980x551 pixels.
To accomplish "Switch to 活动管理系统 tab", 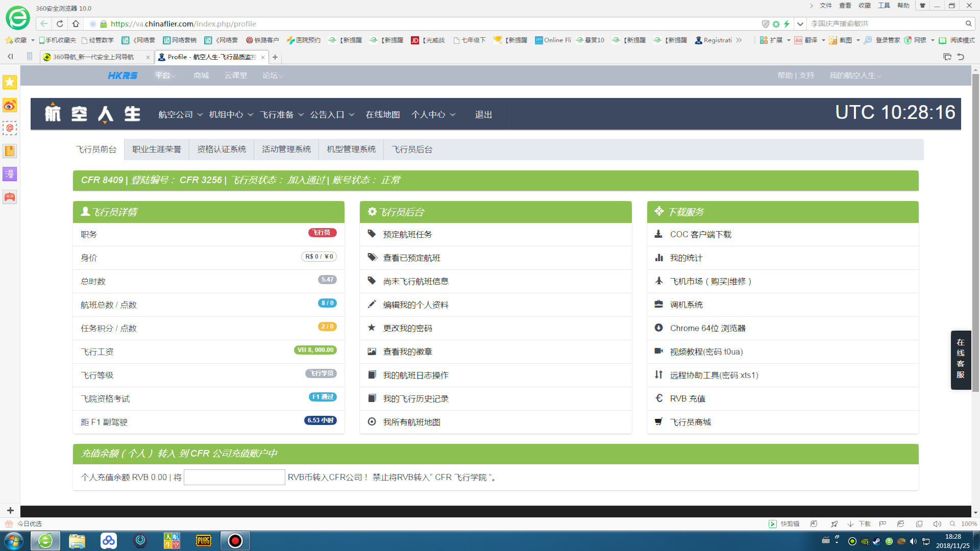I will [286, 149].
